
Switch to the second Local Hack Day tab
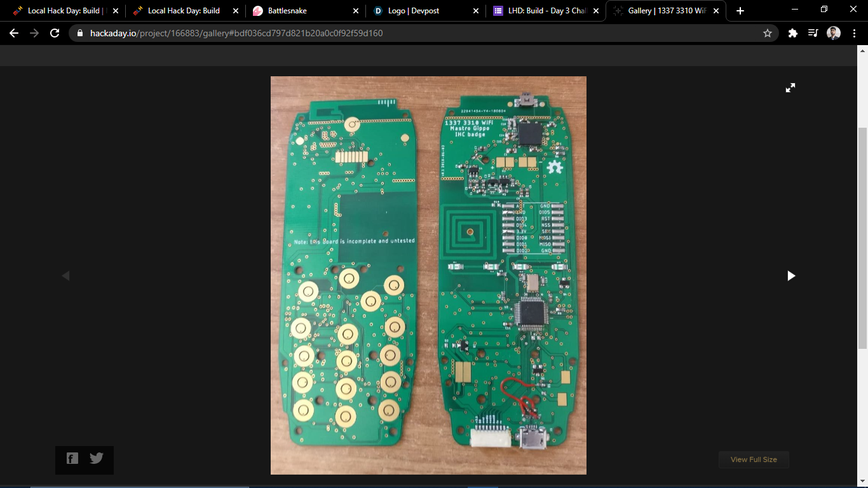[184, 11]
